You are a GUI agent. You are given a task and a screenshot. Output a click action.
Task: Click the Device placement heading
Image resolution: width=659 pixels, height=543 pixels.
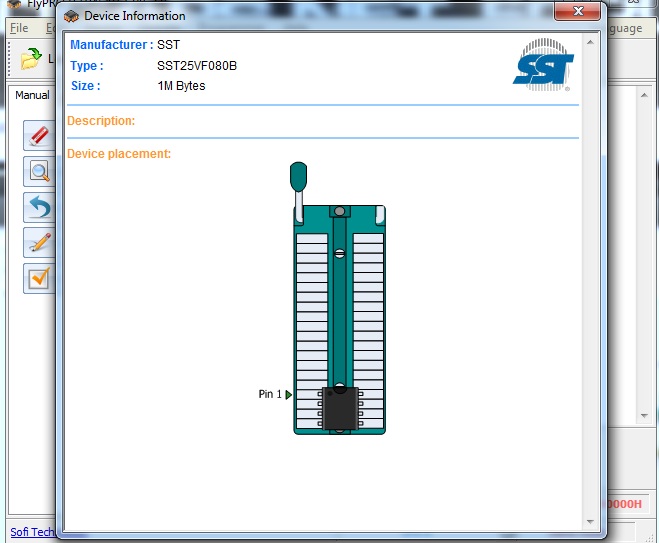coord(119,154)
